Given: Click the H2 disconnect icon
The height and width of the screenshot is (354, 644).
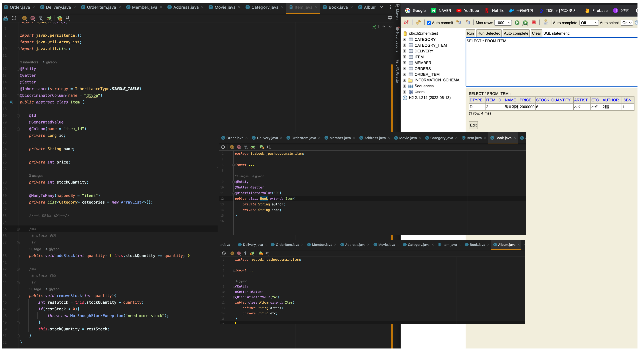Looking at the screenshot, I should click(x=406, y=23).
